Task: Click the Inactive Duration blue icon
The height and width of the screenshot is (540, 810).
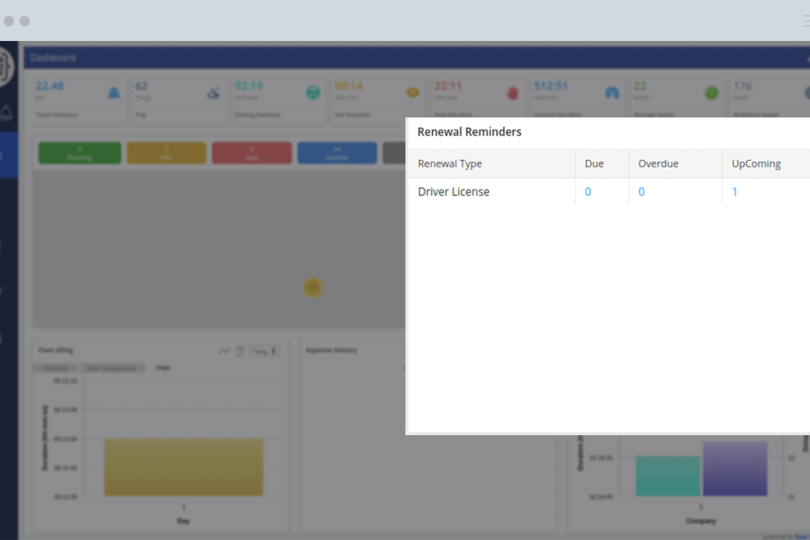Action: coord(612,93)
